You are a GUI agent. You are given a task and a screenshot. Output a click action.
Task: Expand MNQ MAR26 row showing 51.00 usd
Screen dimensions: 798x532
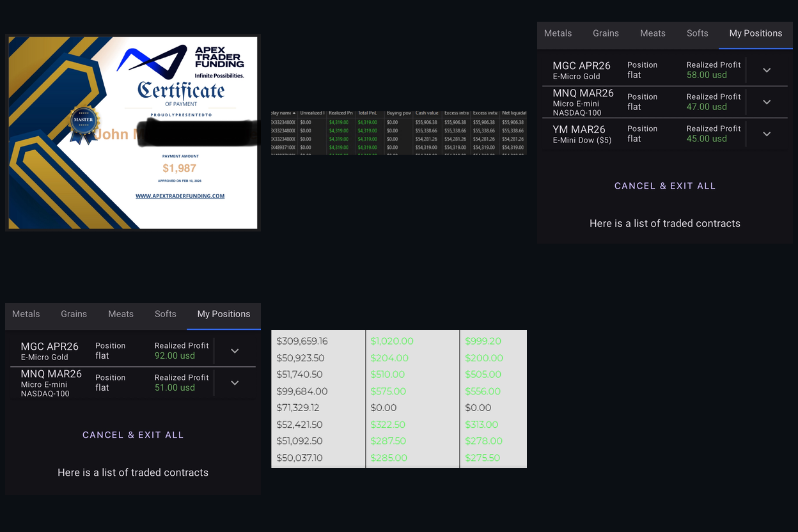tap(235, 382)
